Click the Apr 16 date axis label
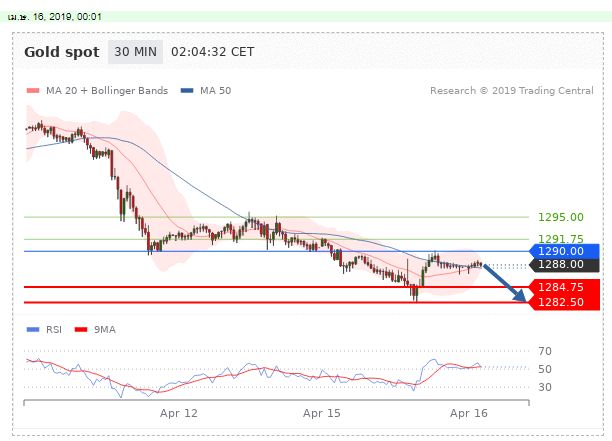Viewport: 612px width, 441px height. coord(467,412)
